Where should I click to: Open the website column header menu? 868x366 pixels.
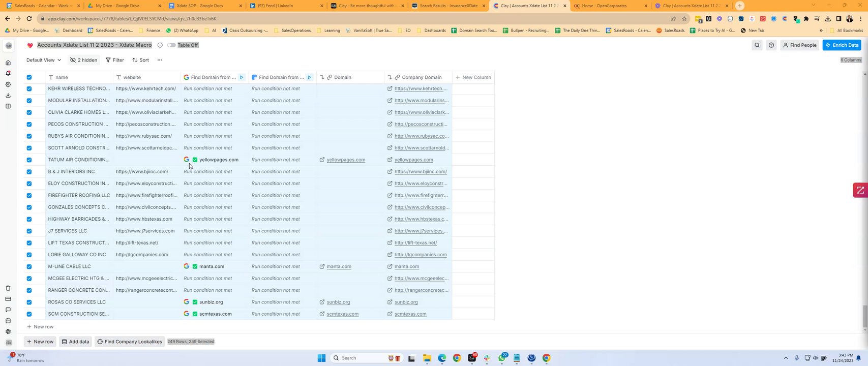point(146,77)
